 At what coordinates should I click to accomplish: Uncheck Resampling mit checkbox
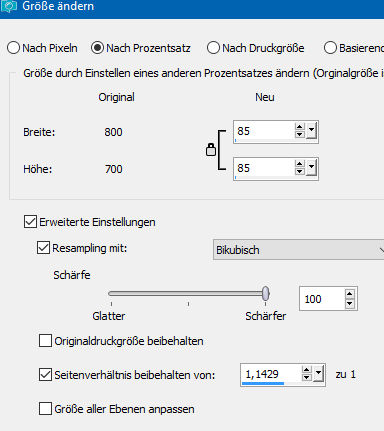pos(43,248)
